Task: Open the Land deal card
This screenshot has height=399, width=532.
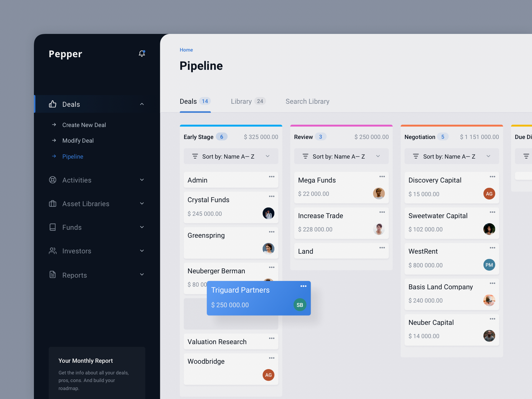Action: point(341,251)
